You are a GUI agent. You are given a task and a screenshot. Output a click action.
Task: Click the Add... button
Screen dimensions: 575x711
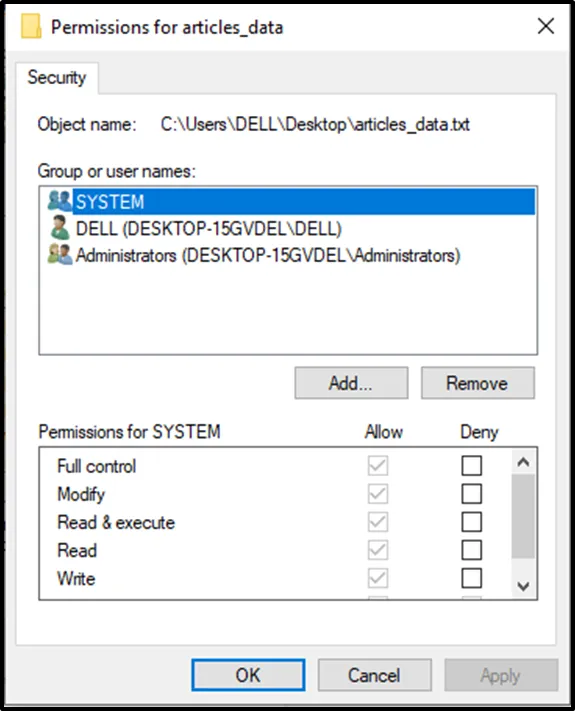[351, 383]
